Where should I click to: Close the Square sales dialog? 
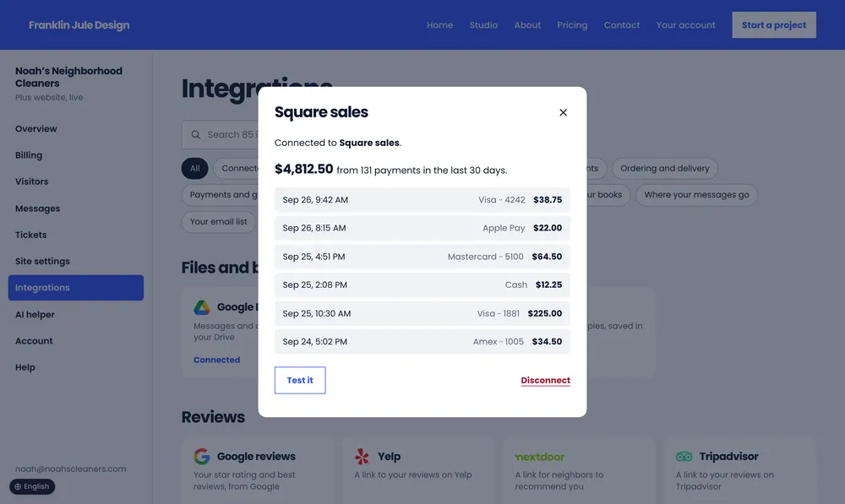[563, 112]
